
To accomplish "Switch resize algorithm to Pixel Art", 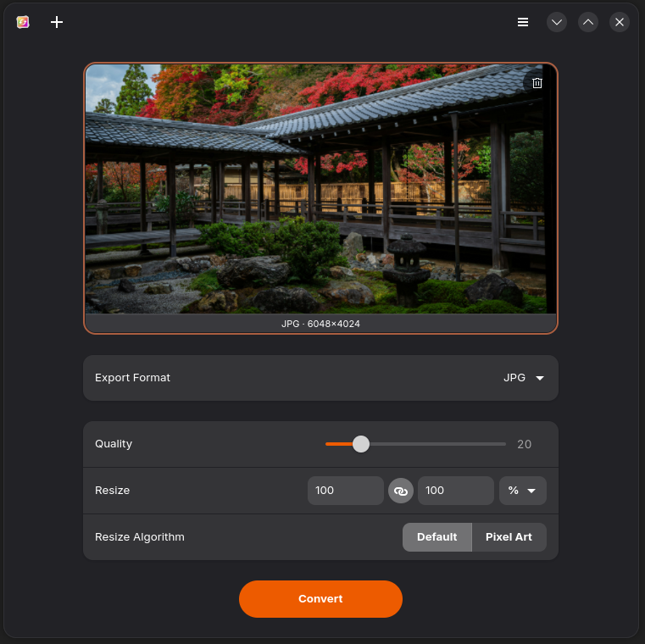I will tap(509, 537).
